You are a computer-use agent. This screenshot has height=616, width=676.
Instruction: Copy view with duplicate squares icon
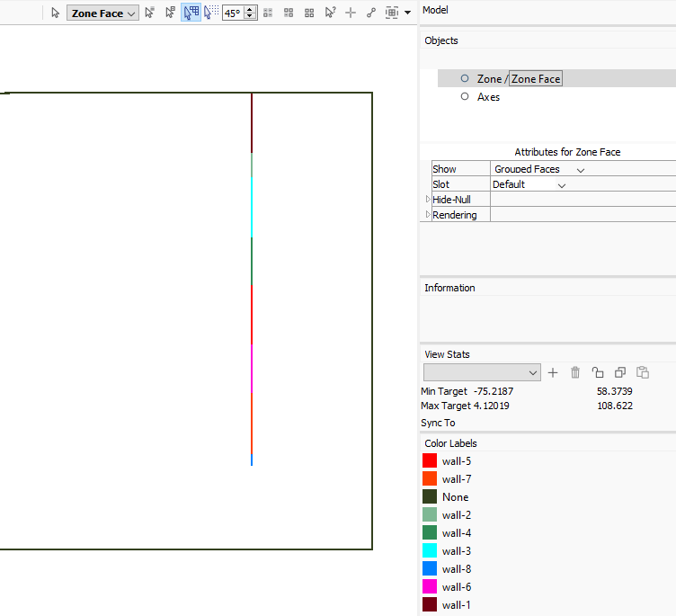[x=620, y=372]
